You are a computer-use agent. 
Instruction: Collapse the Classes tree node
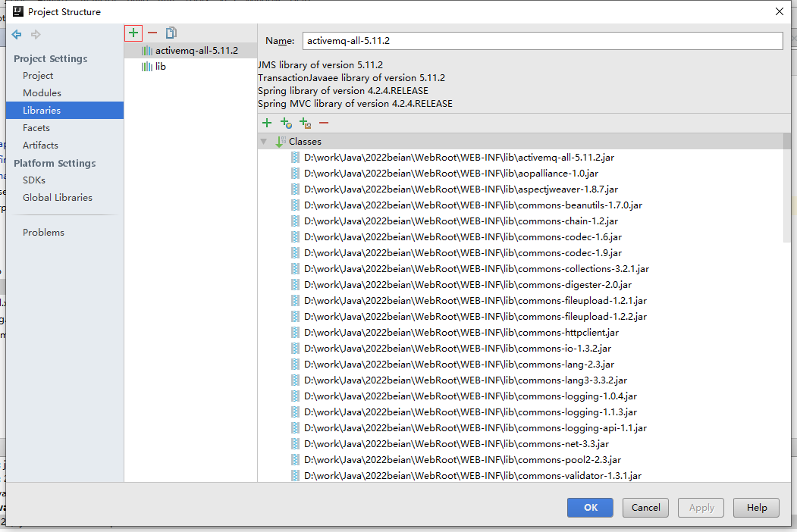[264, 142]
